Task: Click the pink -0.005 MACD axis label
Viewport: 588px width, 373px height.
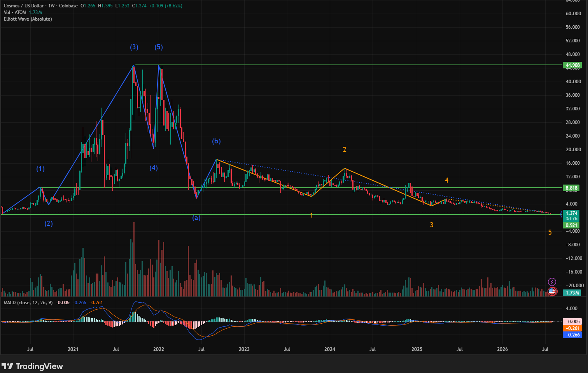Action: (x=572, y=322)
